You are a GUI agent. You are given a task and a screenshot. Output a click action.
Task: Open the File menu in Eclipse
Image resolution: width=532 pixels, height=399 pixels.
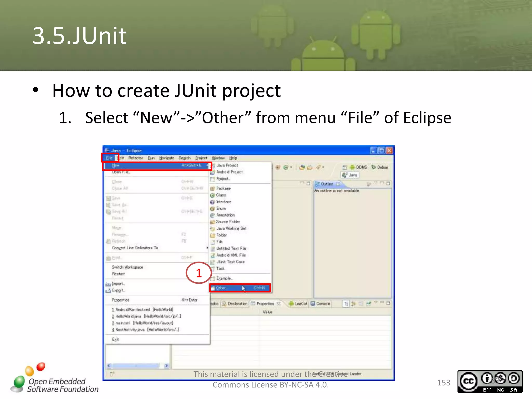(x=109, y=158)
